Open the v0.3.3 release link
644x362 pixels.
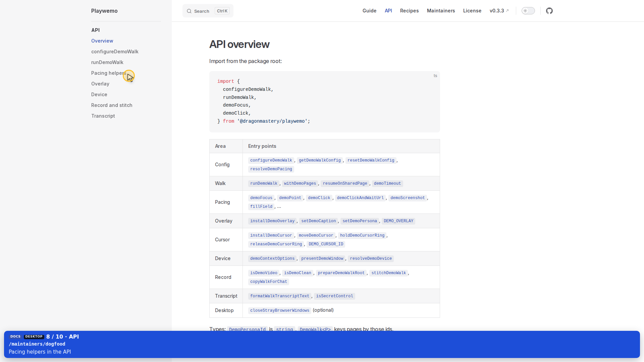click(499, 11)
